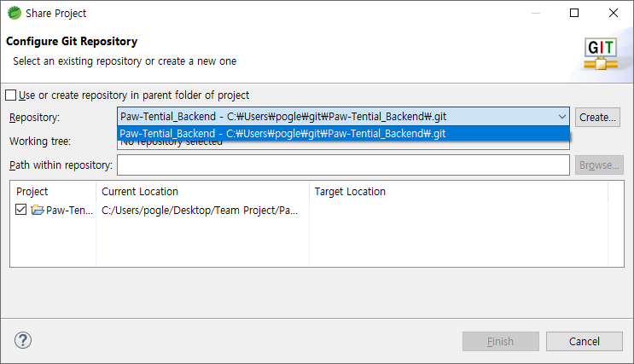Viewport: 634px width, 364px height.
Task: Click the Create... button
Action: tap(597, 117)
